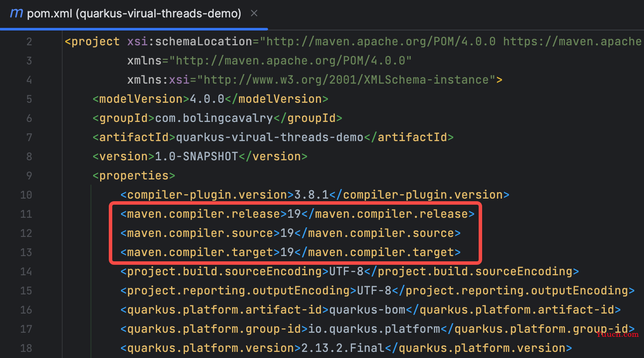Viewport: 644px width, 358px height.
Task: Click project.build.sourceEncoding value UTF-8
Action: [346, 271]
